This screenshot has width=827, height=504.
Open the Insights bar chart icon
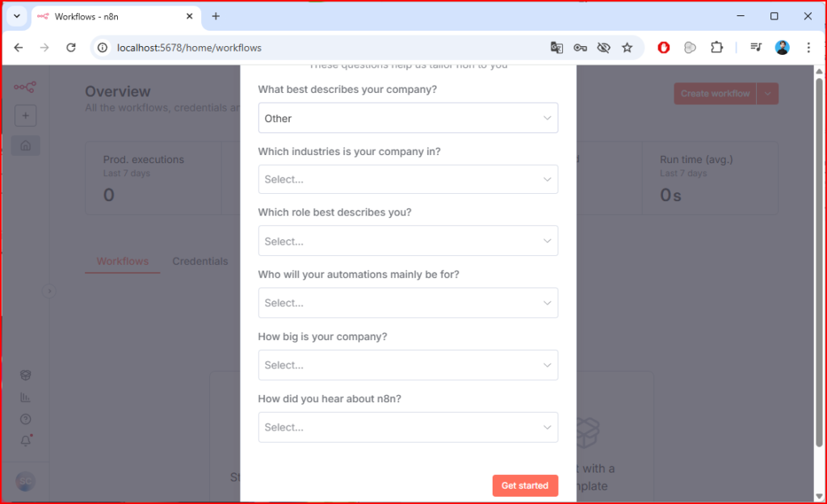point(26,397)
